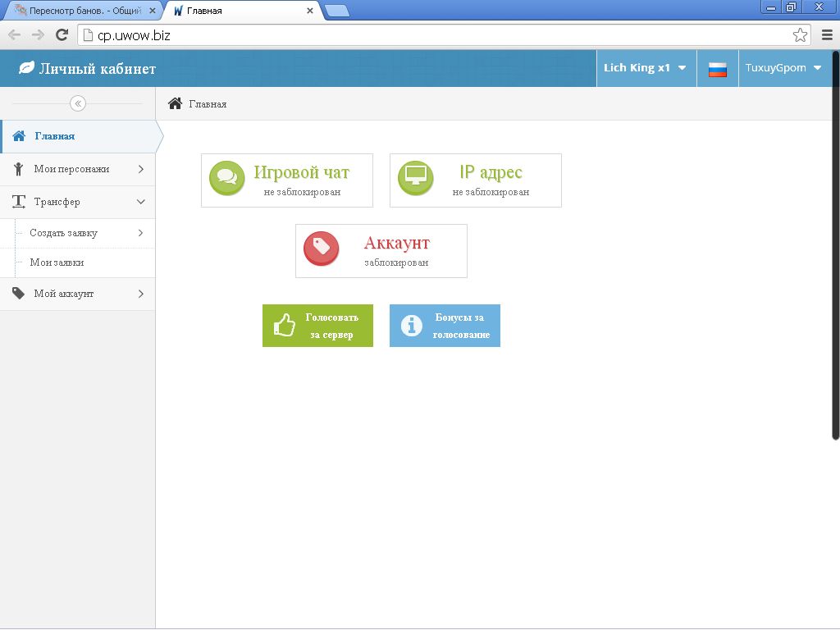Reload the page with refresh icon
This screenshot has width=840, height=630.
62,34
